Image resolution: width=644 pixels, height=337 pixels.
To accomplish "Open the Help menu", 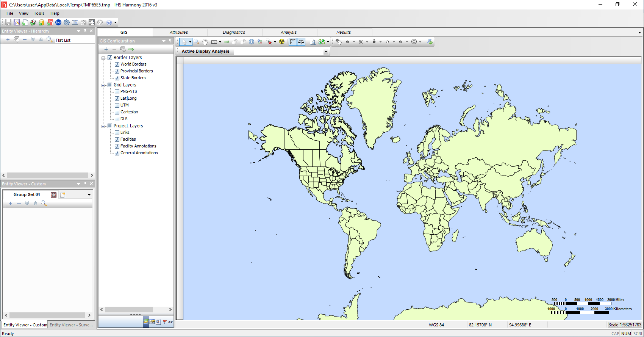I will coord(55,13).
